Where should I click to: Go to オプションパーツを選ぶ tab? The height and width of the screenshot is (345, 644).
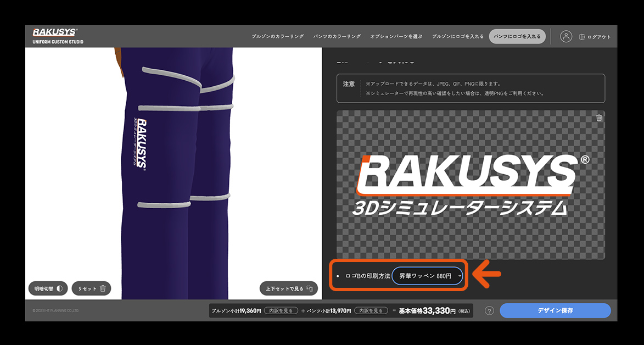click(396, 37)
